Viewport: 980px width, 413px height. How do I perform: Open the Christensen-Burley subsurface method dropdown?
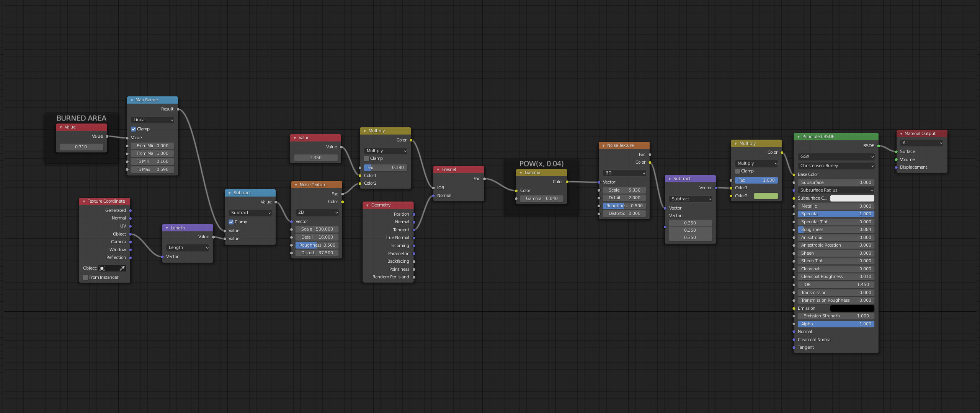[x=836, y=166]
